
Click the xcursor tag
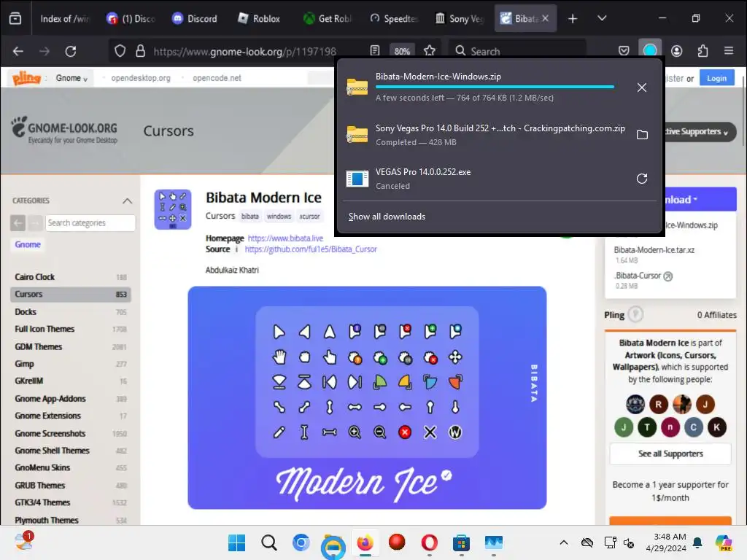309,216
